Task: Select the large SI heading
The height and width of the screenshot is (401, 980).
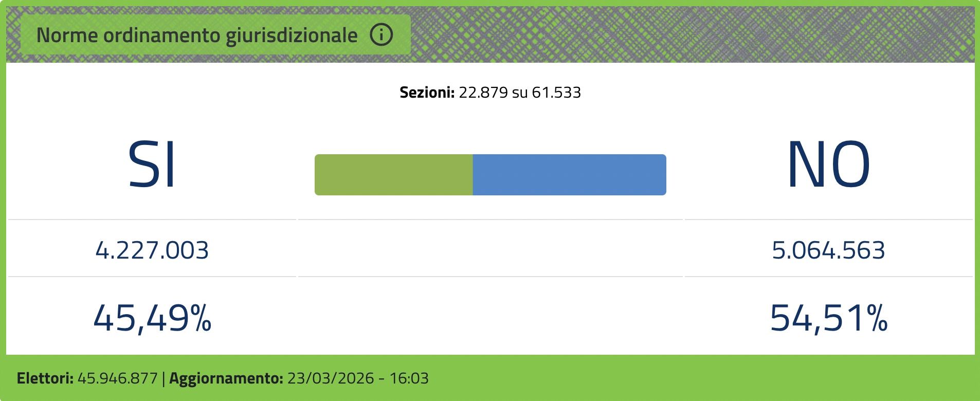Action: click(152, 165)
